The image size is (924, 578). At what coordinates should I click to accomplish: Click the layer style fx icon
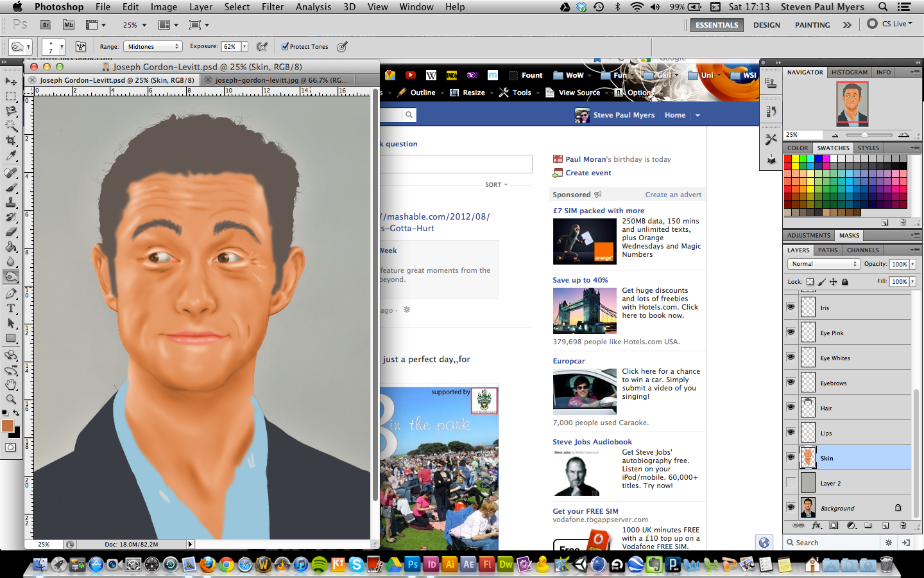pyautogui.click(x=816, y=525)
